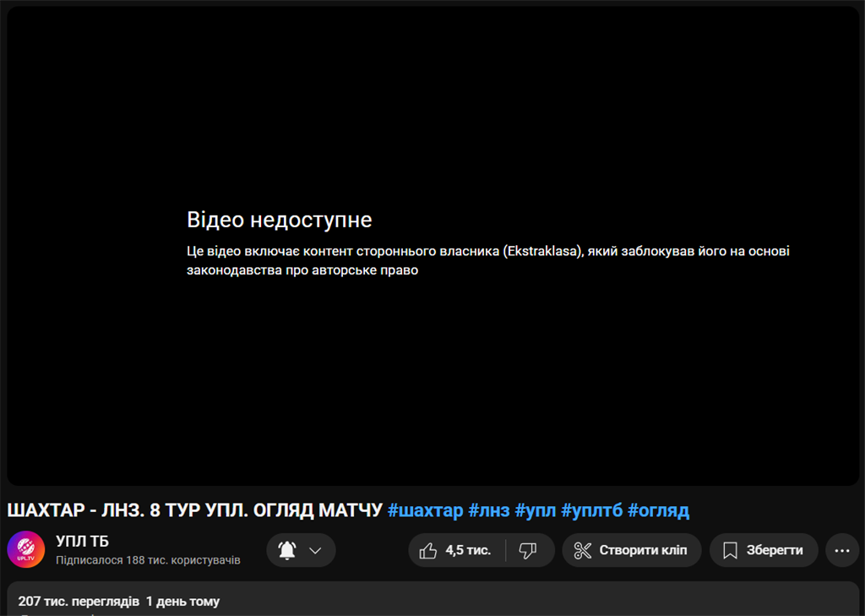Click the thumbs-up like icon
865x616 pixels.
(428, 551)
